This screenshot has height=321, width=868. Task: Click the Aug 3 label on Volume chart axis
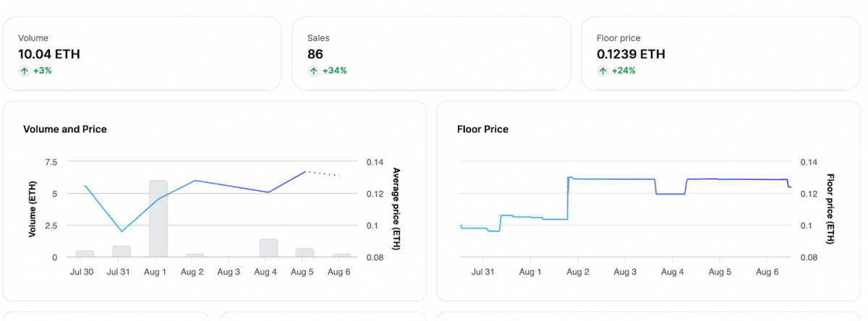[229, 272]
